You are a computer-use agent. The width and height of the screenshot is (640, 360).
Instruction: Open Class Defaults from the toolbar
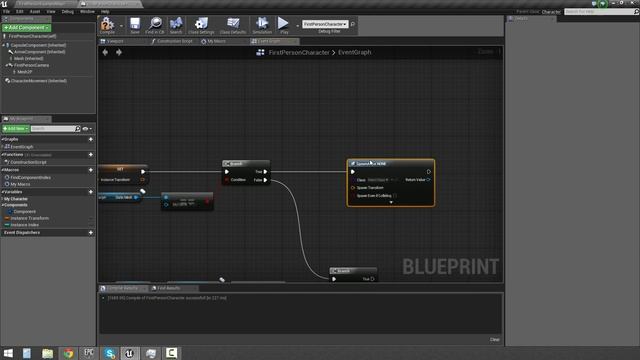tap(233, 24)
